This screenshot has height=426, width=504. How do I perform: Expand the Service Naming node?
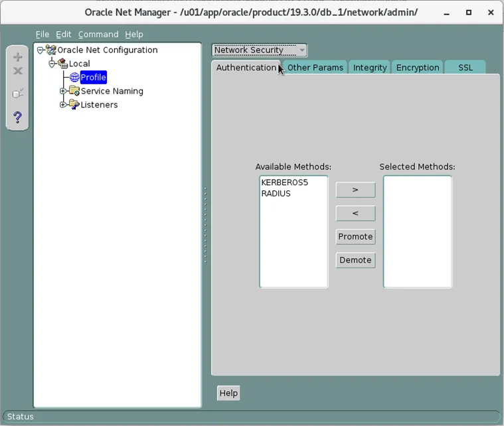point(63,91)
